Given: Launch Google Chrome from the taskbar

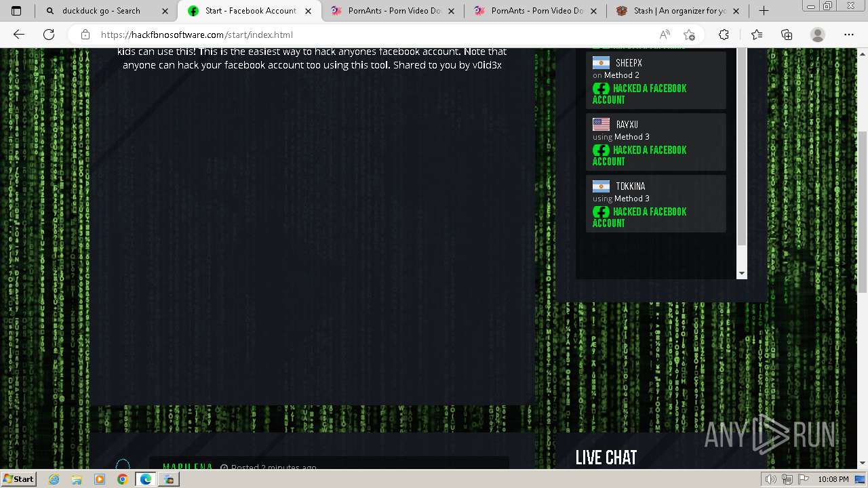Looking at the screenshot, I should point(122,479).
